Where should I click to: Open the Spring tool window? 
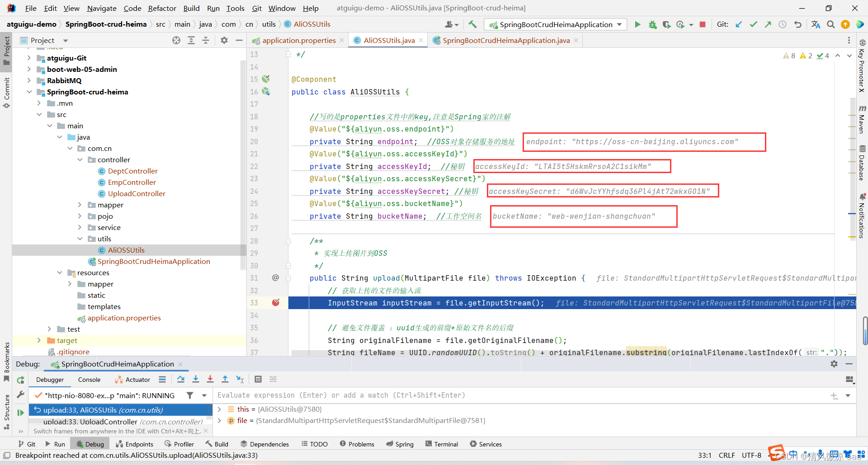[x=400, y=444]
